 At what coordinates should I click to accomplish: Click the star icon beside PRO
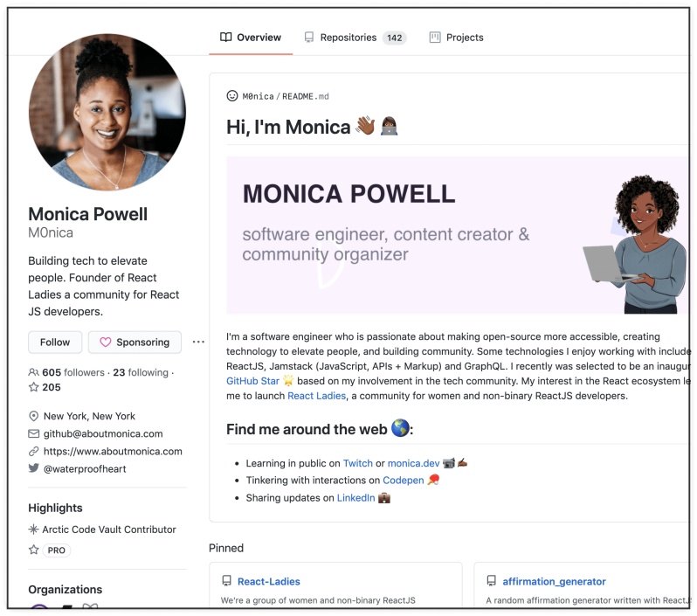click(34, 550)
